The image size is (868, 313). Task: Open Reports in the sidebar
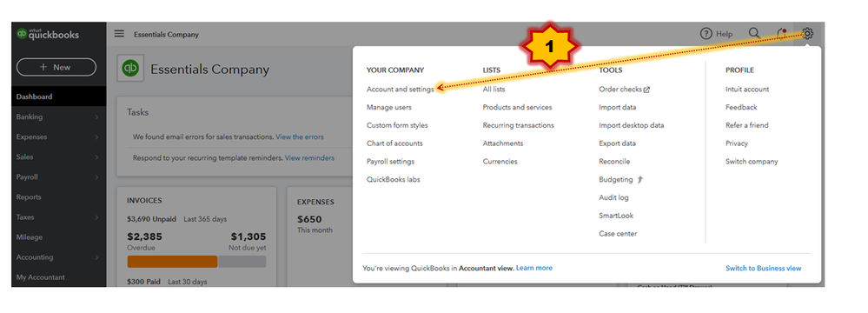tap(29, 197)
